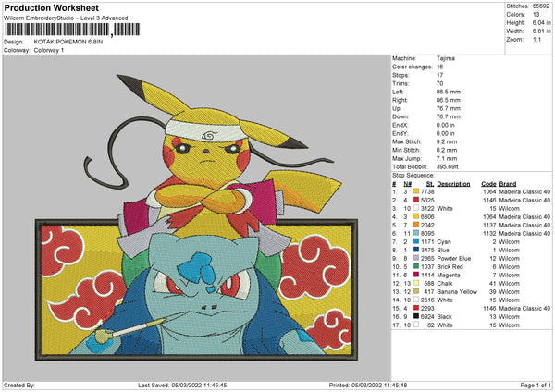Click the Min Stitch value 0.2 mm
The width and height of the screenshot is (555, 392).
pyautogui.click(x=447, y=150)
